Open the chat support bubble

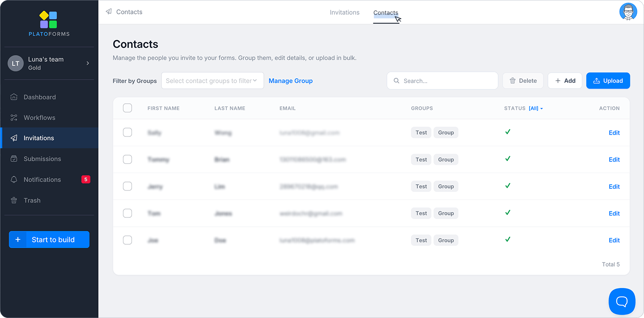pyautogui.click(x=622, y=301)
